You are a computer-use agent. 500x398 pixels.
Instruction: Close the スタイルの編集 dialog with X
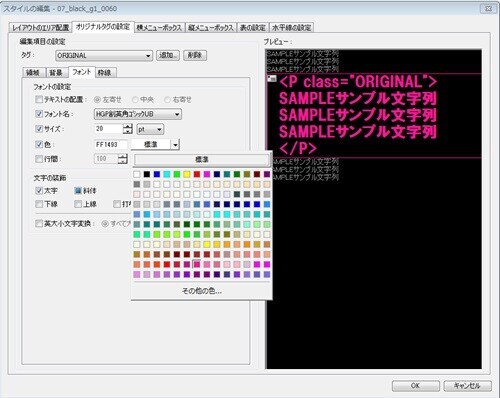[488, 8]
